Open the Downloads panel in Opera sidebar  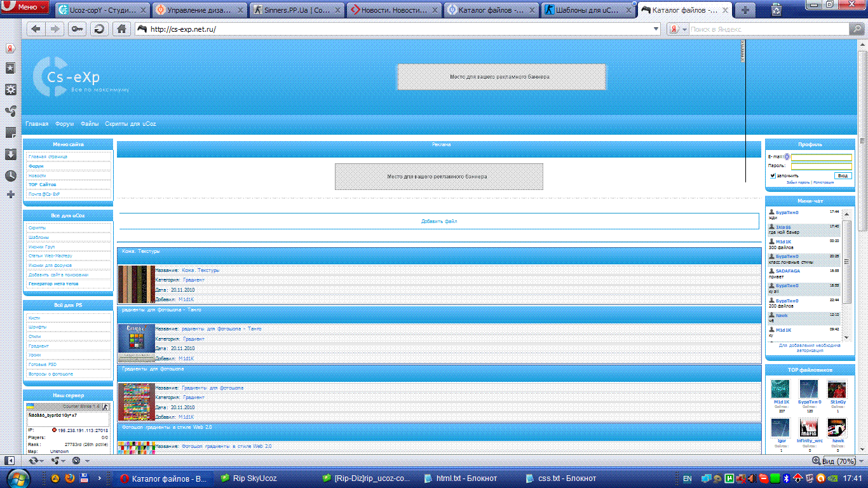[10, 154]
